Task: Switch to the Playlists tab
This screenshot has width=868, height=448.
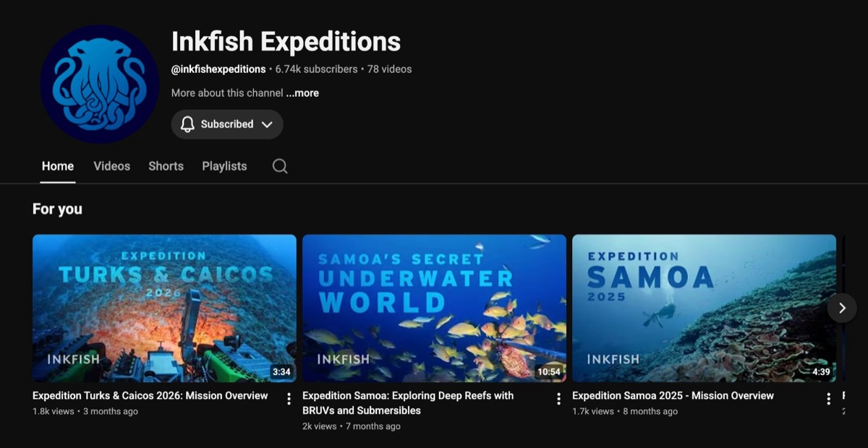Action: click(224, 166)
